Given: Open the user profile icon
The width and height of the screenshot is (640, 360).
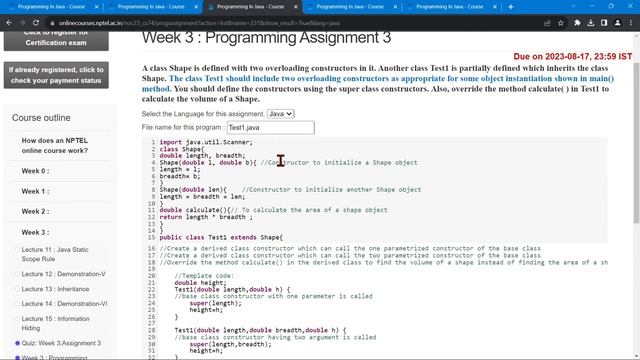Looking at the screenshot, I should (618, 23).
